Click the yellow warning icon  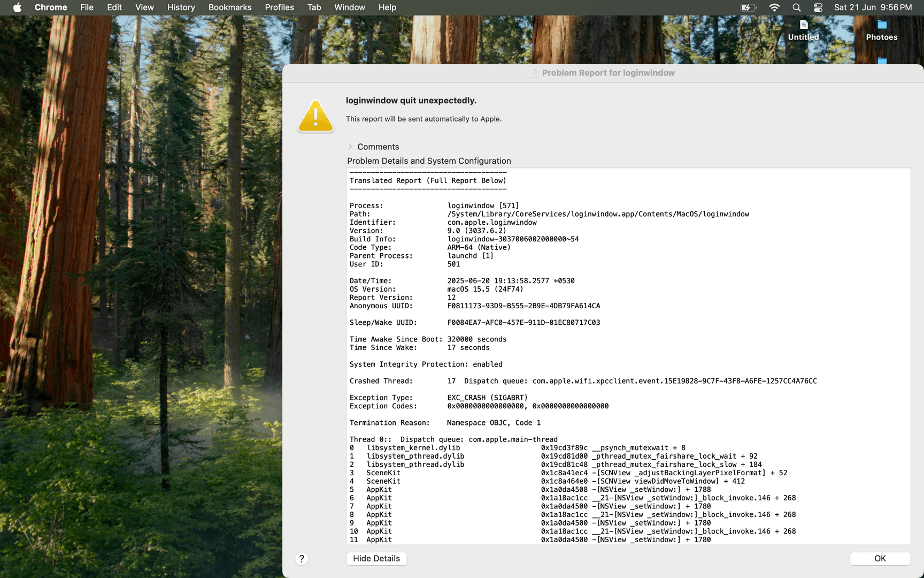tap(315, 116)
